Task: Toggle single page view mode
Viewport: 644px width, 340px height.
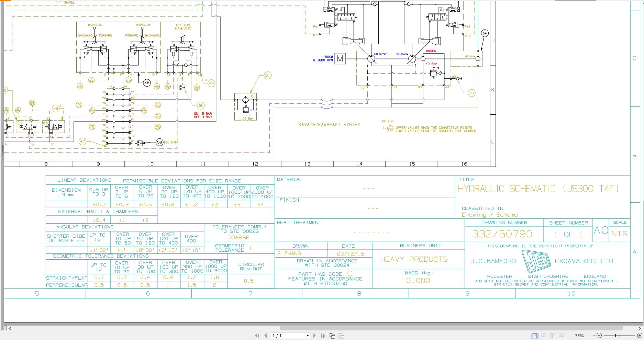Action: tap(535, 335)
